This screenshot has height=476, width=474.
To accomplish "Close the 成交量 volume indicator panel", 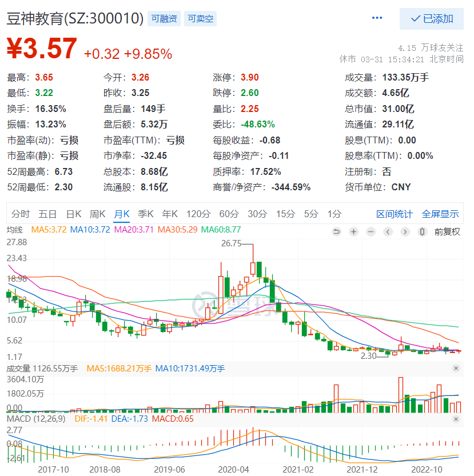I will point(456,368).
